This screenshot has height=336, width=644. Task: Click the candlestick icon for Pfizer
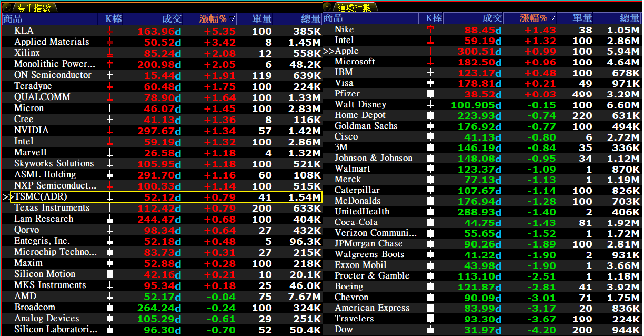(x=430, y=94)
